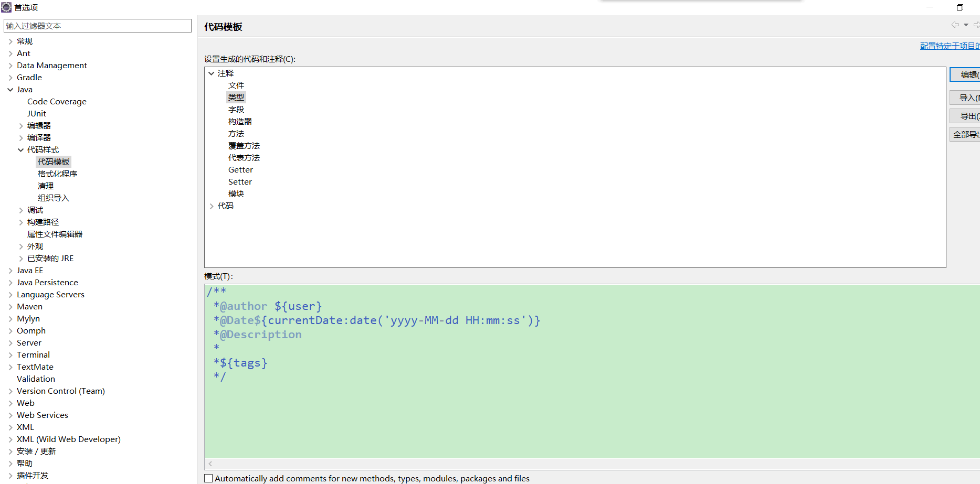Screen dimensions: 980x484
Task: Select Server preferences
Action: 29,343
